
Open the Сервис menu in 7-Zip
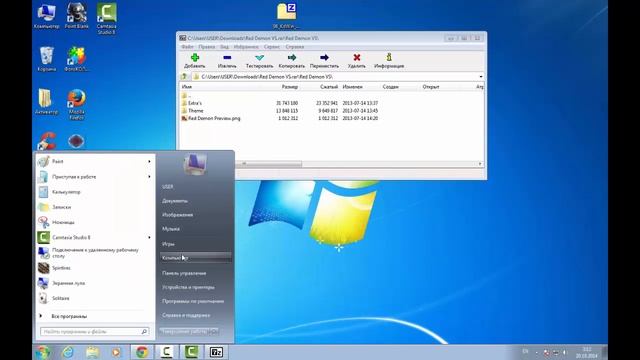(272, 47)
